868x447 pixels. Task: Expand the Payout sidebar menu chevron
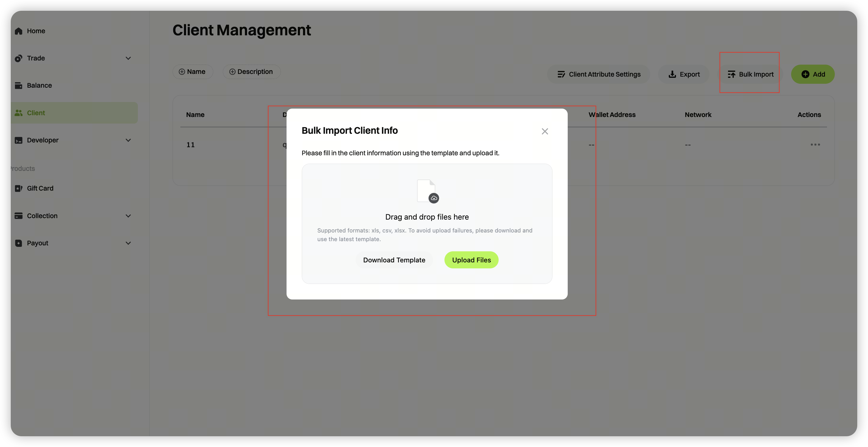[x=128, y=243]
